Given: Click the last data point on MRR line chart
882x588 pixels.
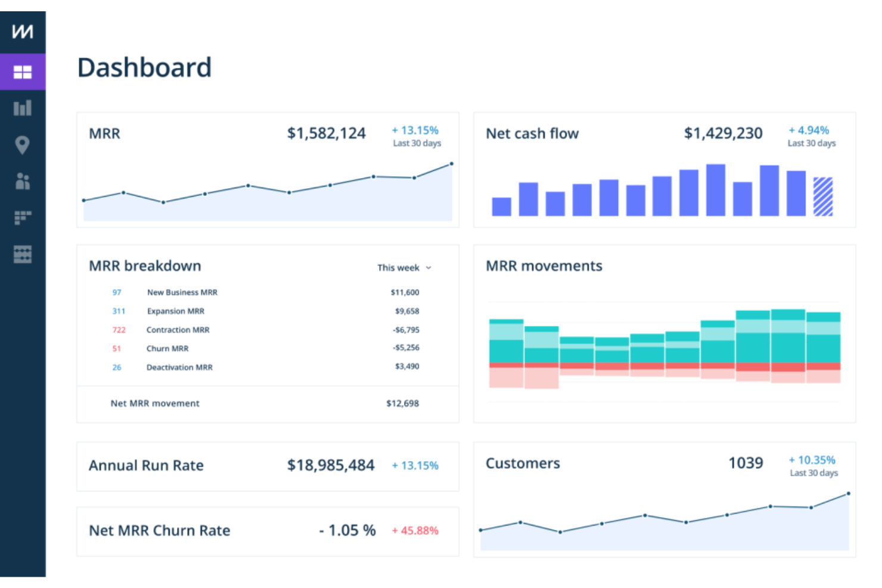Looking at the screenshot, I should (451, 163).
